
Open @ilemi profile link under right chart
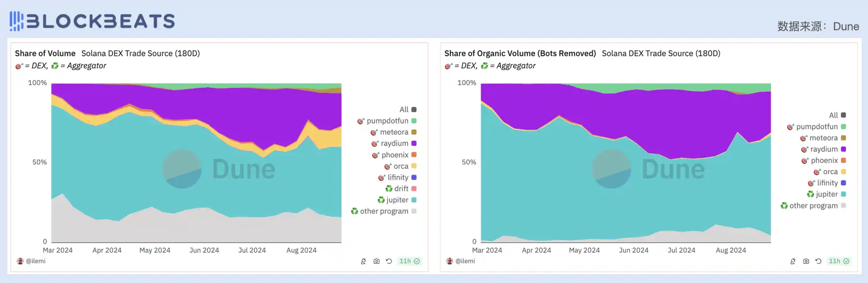tap(465, 262)
